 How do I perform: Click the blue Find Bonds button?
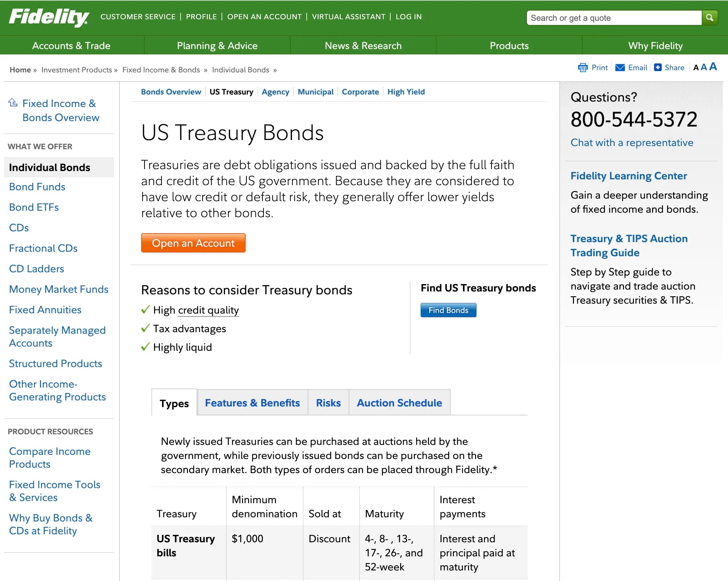[448, 310]
